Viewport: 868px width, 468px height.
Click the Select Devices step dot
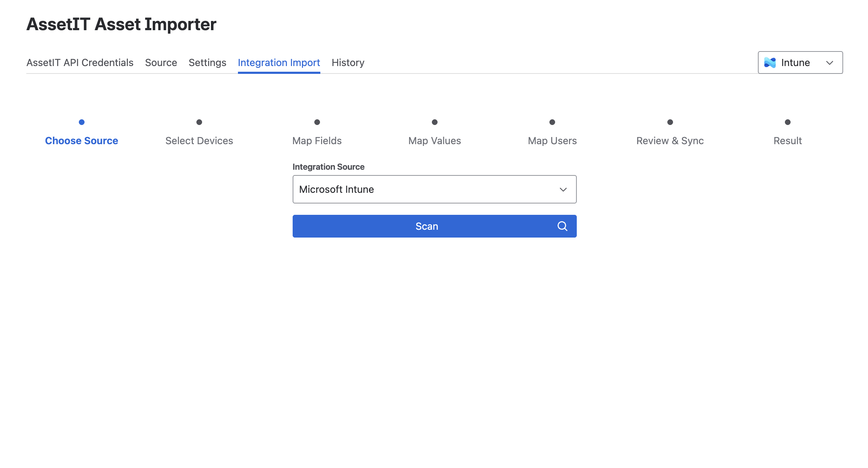click(x=199, y=122)
